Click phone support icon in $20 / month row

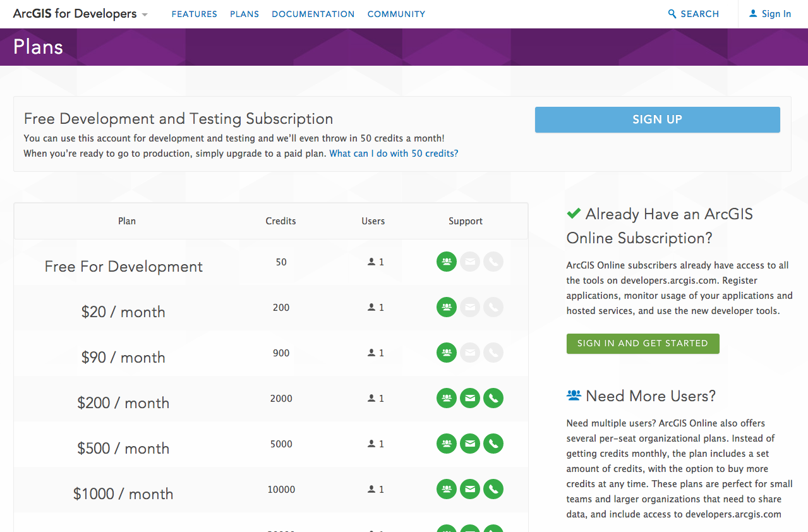(493, 307)
